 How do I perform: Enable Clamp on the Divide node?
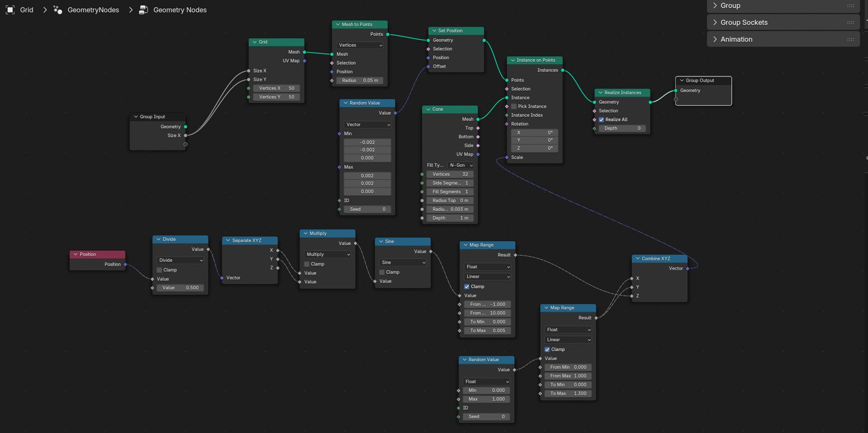[159, 270]
